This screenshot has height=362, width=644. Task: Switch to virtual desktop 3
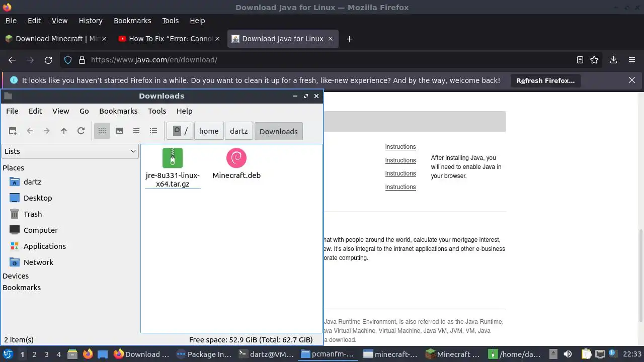(x=46, y=354)
